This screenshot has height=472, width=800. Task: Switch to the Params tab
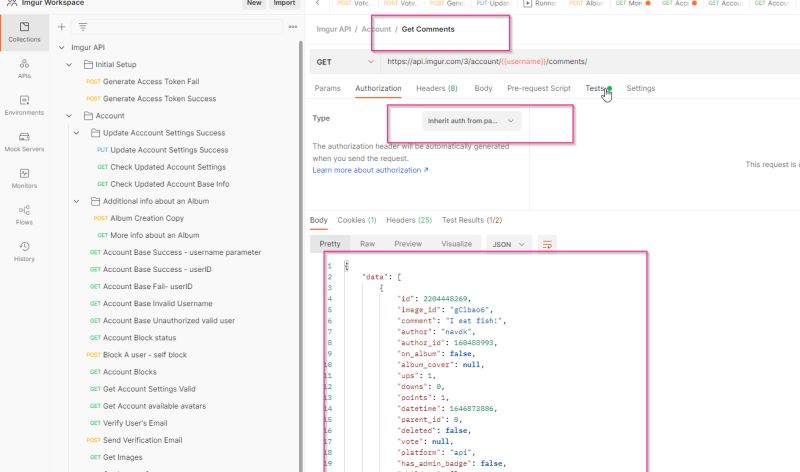328,88
